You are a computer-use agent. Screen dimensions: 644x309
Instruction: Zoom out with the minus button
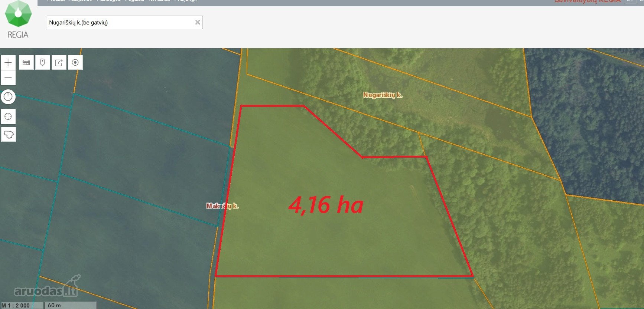tap(8, 78)
